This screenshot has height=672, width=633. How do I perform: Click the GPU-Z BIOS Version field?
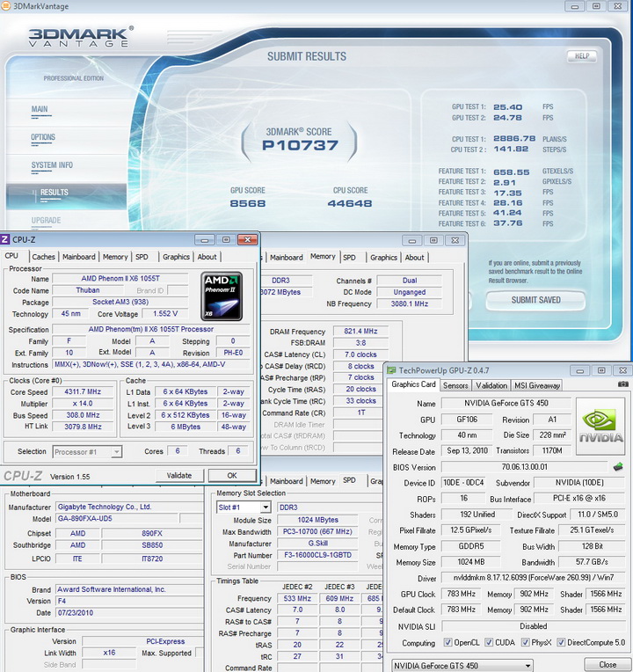(x=525, y=467)
